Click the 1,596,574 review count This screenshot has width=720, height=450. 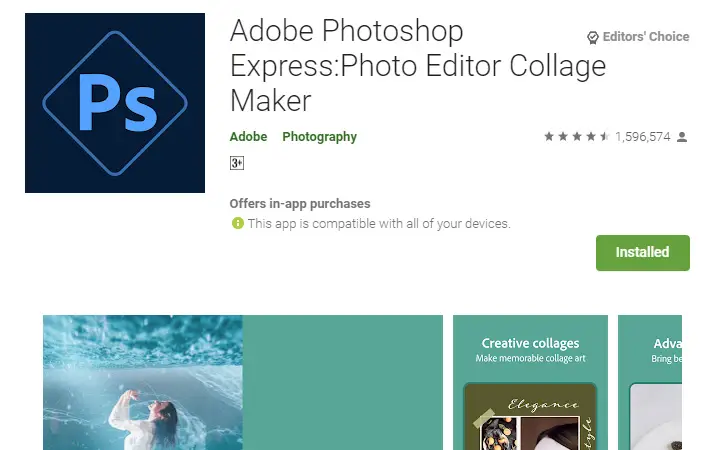tap(642, 137)
